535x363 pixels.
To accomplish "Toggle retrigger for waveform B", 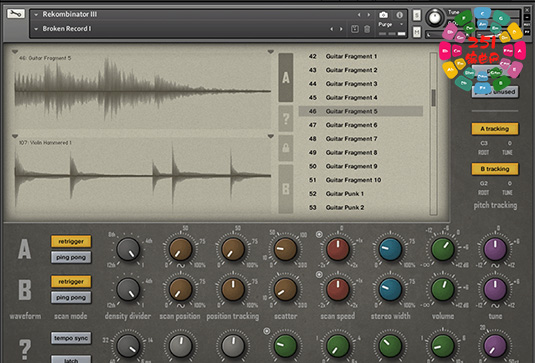I will click(x=71, y=281).
